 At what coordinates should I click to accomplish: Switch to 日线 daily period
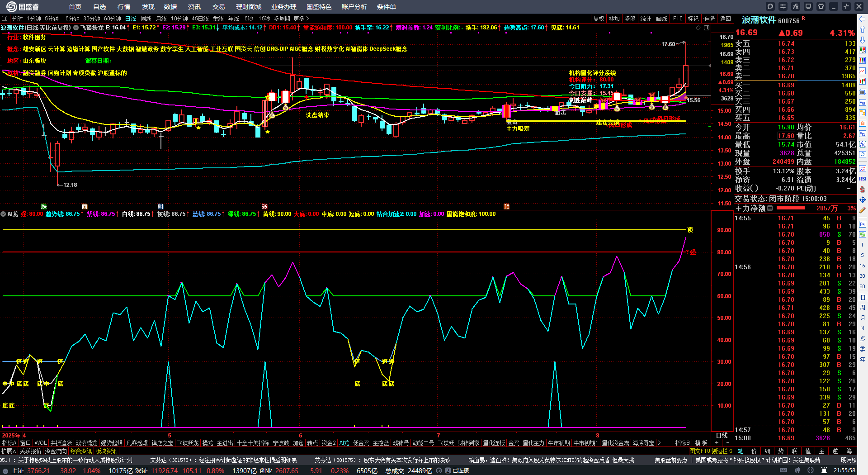131,19
